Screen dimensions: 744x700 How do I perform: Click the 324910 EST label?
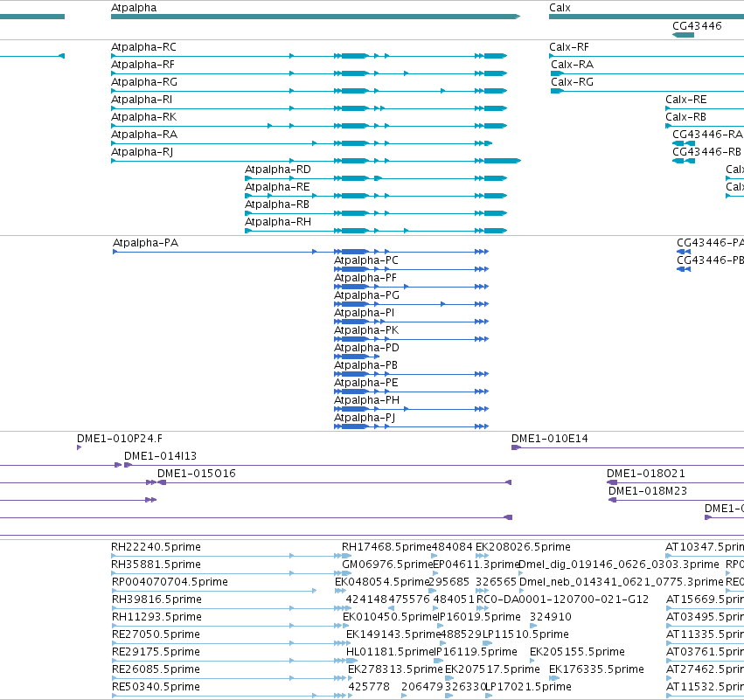[x=551, y=618]
